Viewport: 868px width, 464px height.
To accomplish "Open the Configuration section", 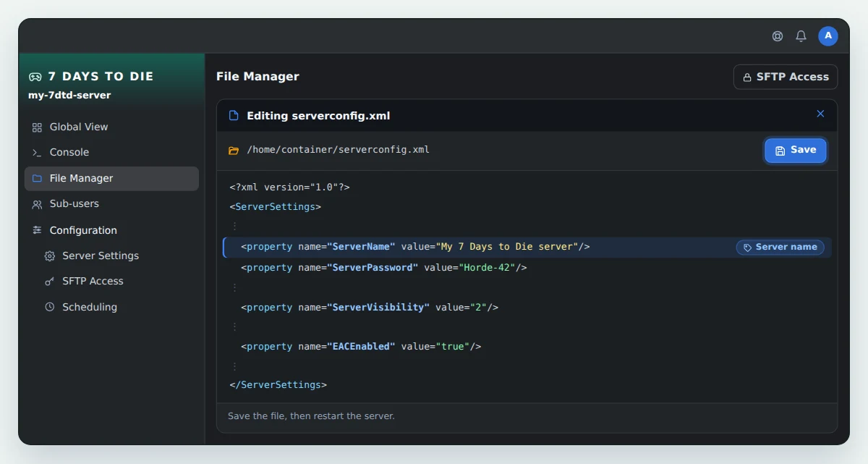I will (x=111, y=230).
